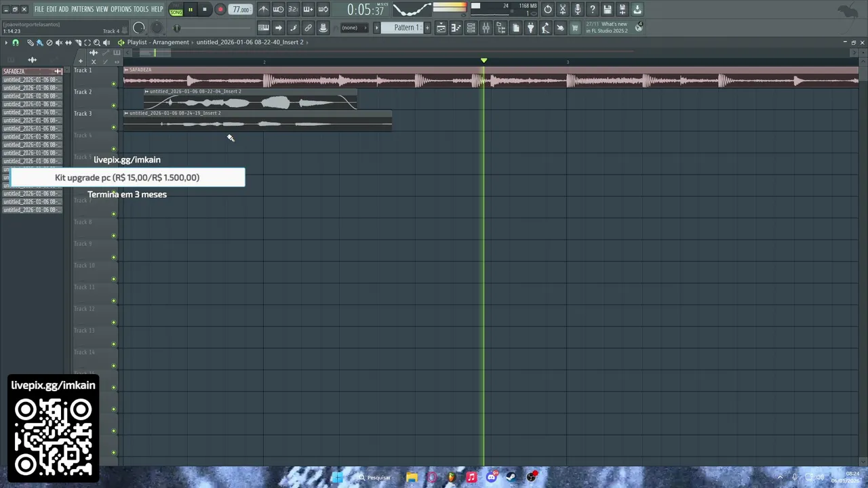The image size is (868, 488).
Task: Open the FILE menu
Action: [39, 9]
